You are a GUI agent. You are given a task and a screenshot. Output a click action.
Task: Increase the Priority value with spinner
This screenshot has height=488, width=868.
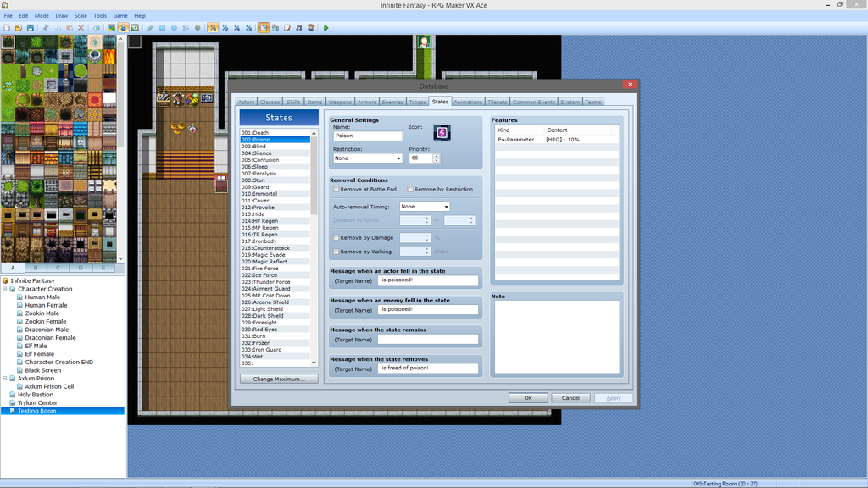(437, 156)
